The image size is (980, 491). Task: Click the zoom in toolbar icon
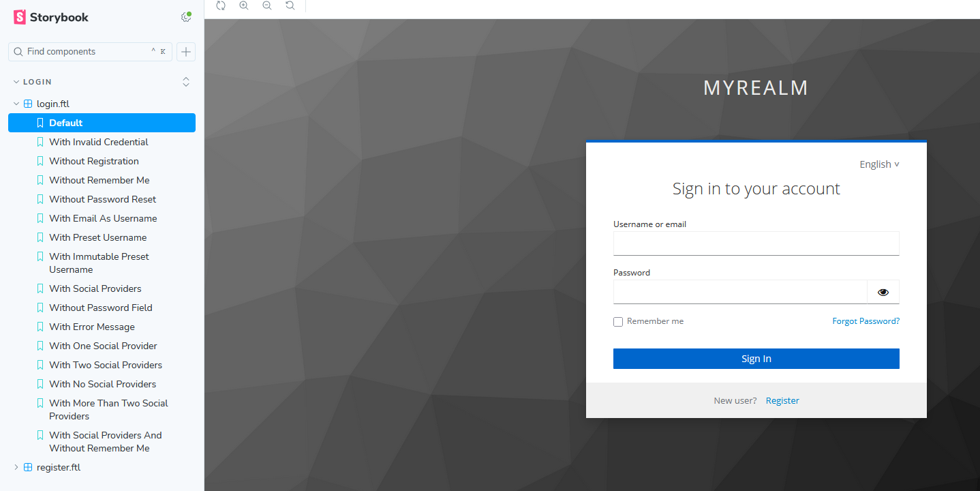click(244, 5)
